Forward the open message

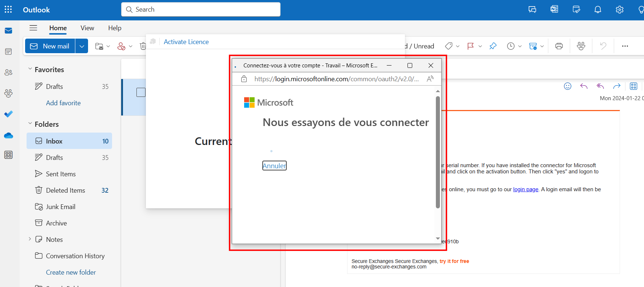tap(617, 86)
